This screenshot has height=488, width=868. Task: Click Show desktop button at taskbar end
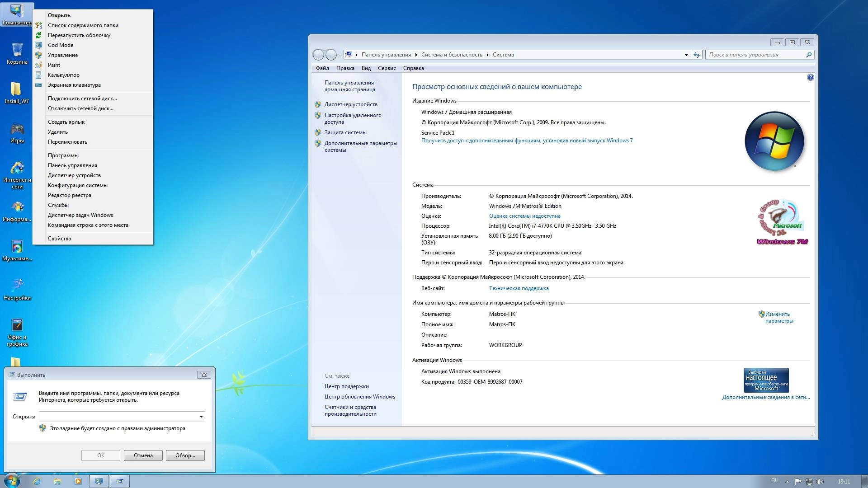point(864,481)
